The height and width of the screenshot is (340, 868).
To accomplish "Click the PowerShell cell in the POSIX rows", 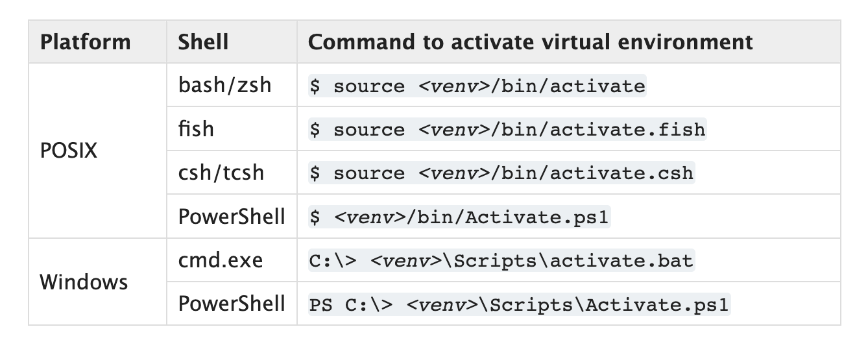I will pyautogui.click(x=232, y=216).
